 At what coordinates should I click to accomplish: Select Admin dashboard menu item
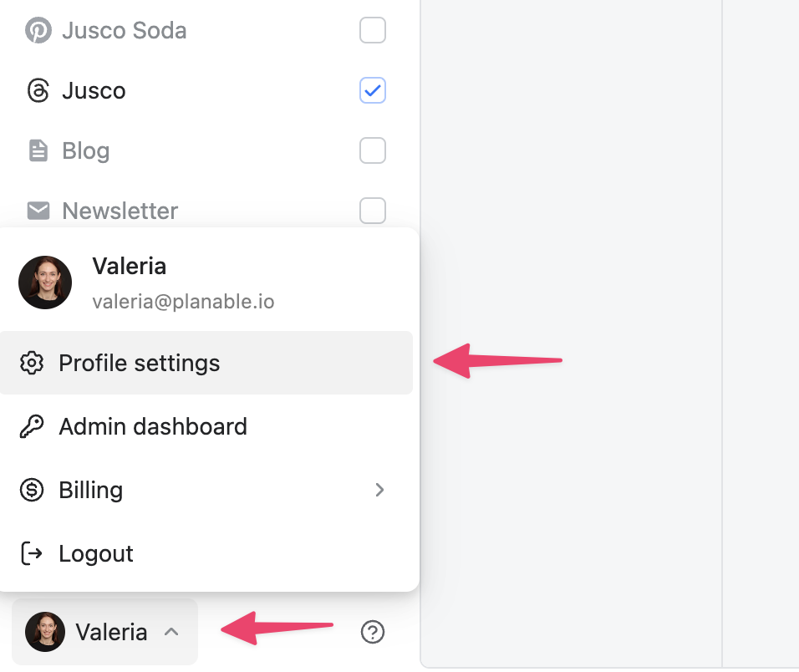(x=152, y=426)
